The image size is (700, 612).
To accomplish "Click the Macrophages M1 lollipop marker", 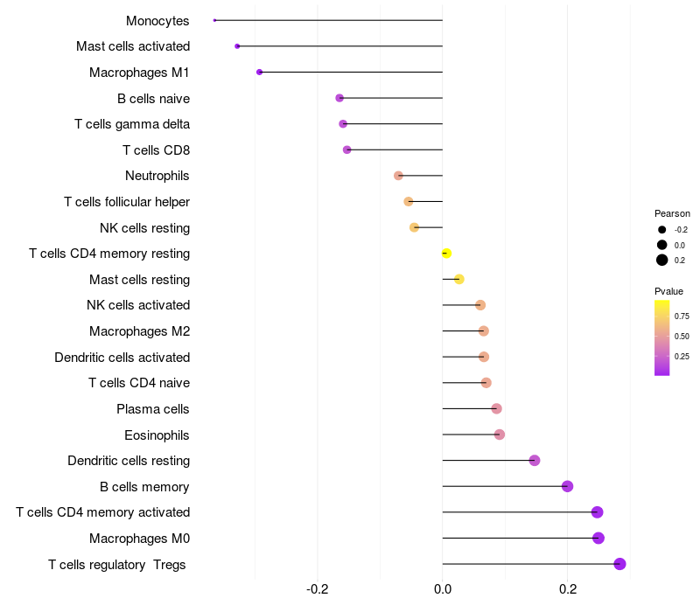I will 259,73.
